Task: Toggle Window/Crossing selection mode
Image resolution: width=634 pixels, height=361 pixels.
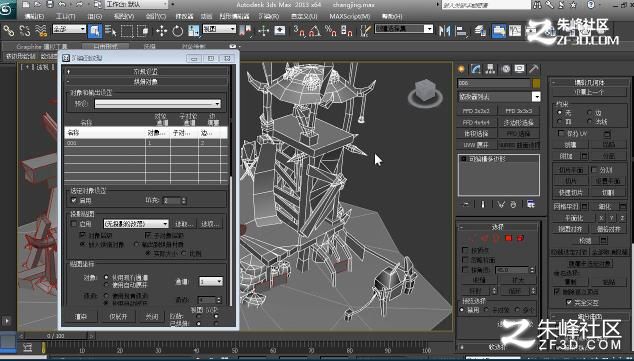Action: coord(142,31)
